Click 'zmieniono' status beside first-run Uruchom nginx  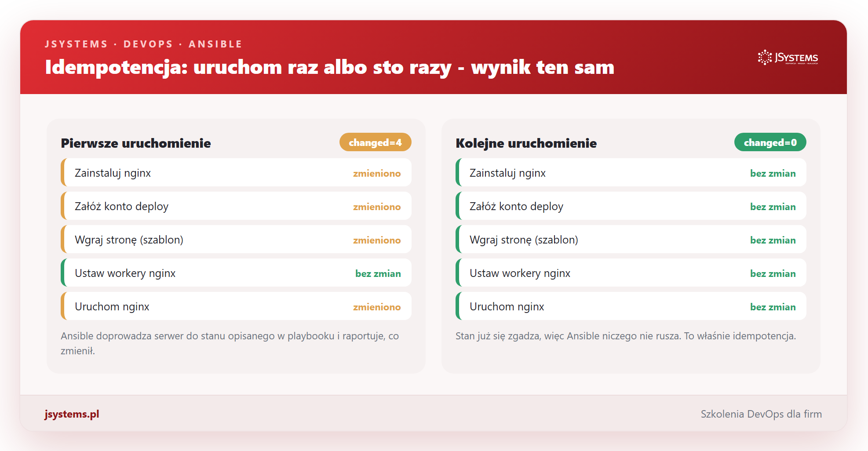coord(377,307)
